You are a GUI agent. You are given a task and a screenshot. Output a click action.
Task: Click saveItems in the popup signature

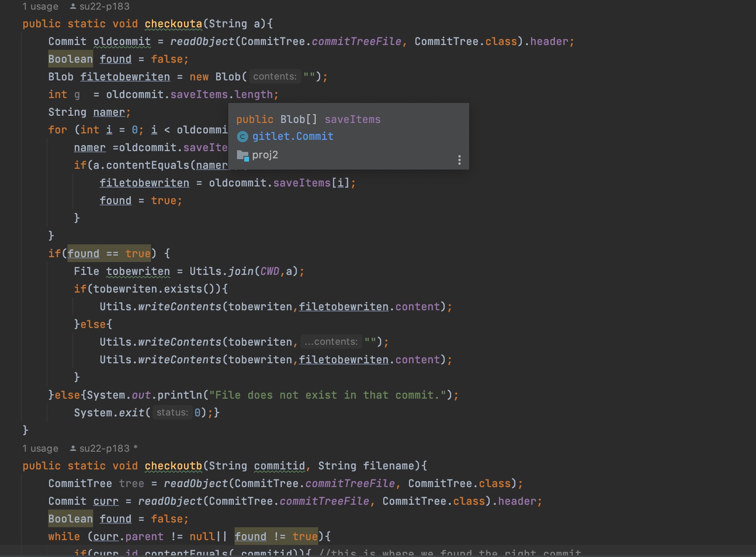click(x=352, y=119)
